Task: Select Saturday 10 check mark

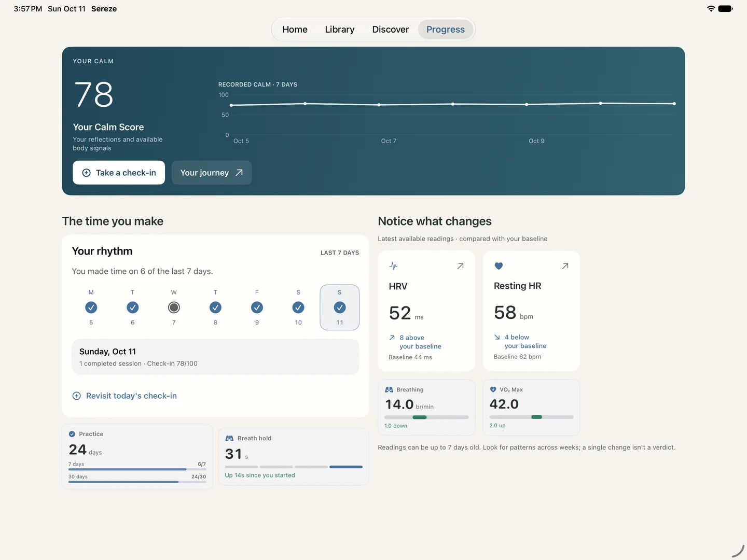Action: (298, 307)
